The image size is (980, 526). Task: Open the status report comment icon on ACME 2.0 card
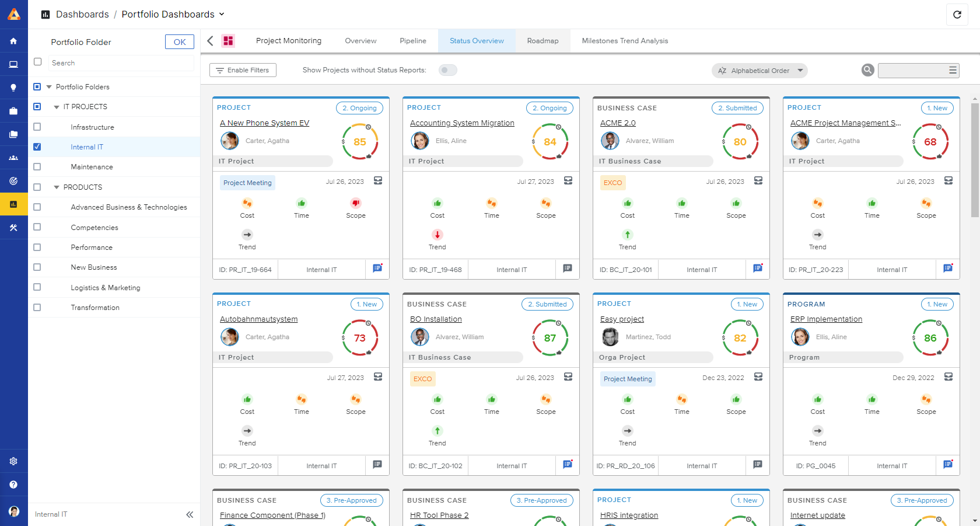click(758, 269)
